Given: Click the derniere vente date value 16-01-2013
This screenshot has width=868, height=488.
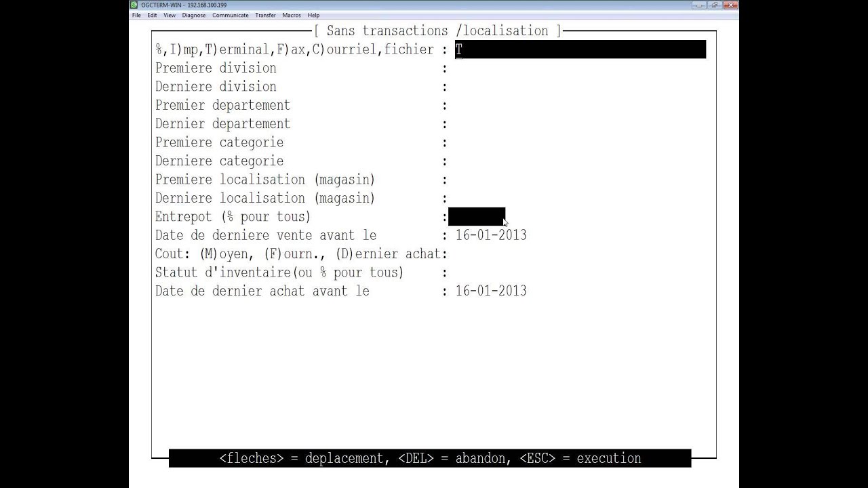Looking at the screenshot, I should (491, 235).
